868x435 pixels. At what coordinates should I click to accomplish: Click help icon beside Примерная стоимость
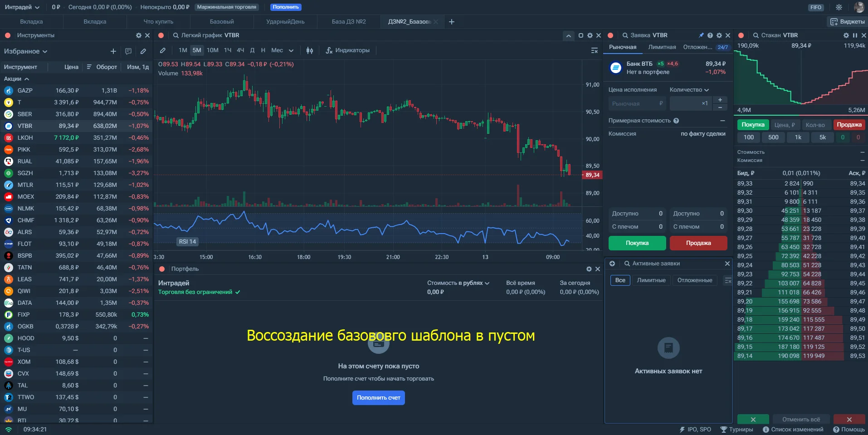point(676,121)
